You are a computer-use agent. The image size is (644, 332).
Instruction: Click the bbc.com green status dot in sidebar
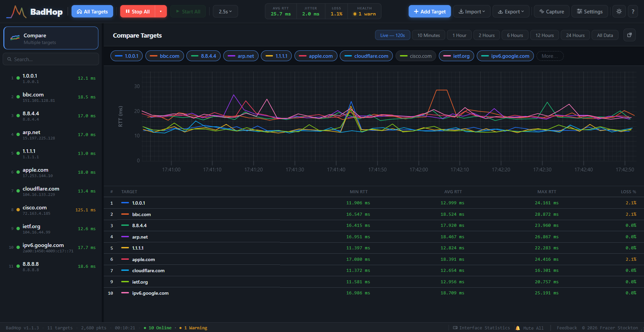click(x=18, y=97)
